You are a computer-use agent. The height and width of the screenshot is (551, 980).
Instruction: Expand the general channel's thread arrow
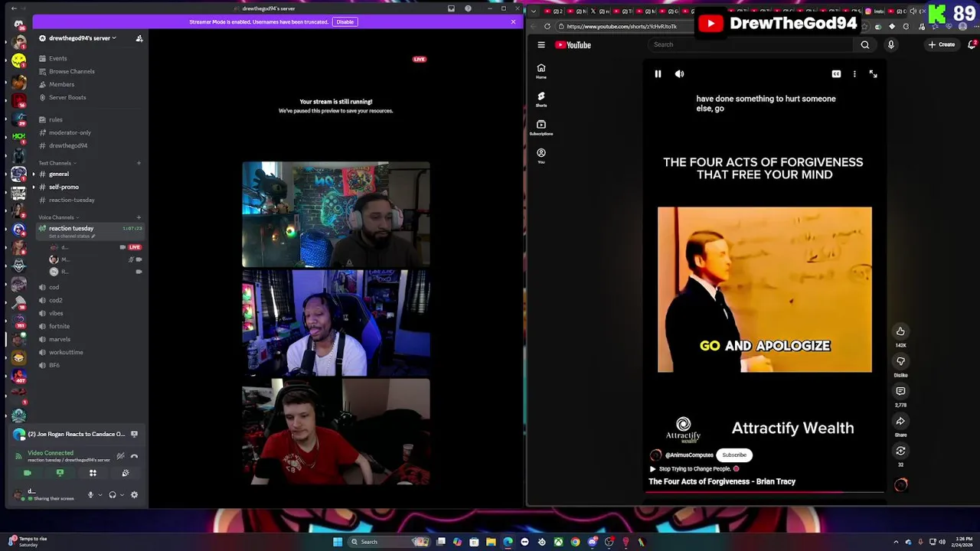pos(33,174)
